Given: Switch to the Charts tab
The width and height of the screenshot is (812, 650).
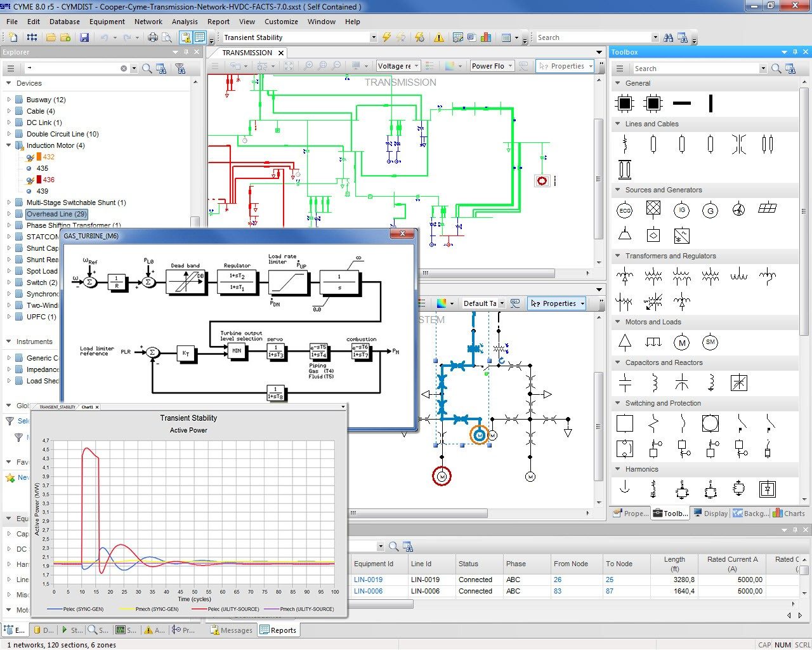Looking at the screenshot, I should pyautogui.click(x=789, y=514).
